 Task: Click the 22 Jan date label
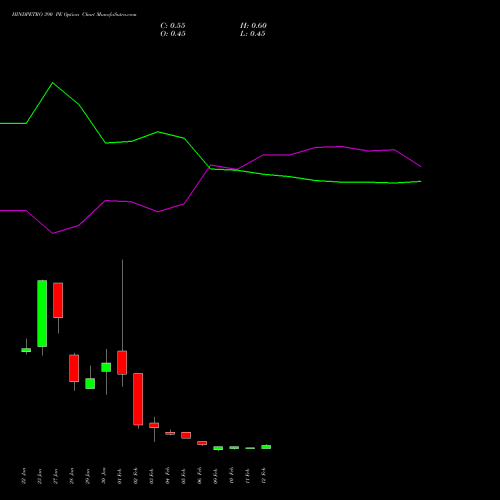[23, 476]
